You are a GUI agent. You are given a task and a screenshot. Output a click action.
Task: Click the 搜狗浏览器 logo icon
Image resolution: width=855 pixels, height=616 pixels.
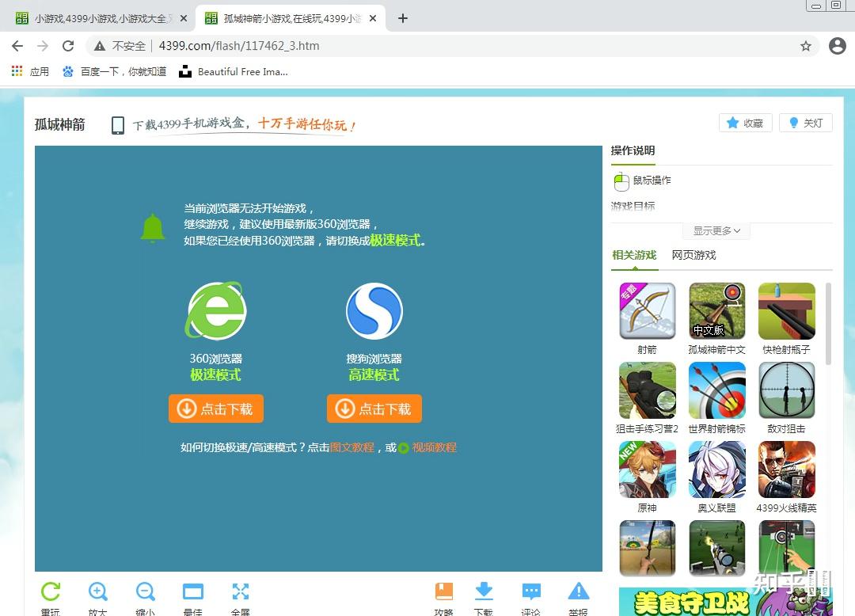[374, 310]
